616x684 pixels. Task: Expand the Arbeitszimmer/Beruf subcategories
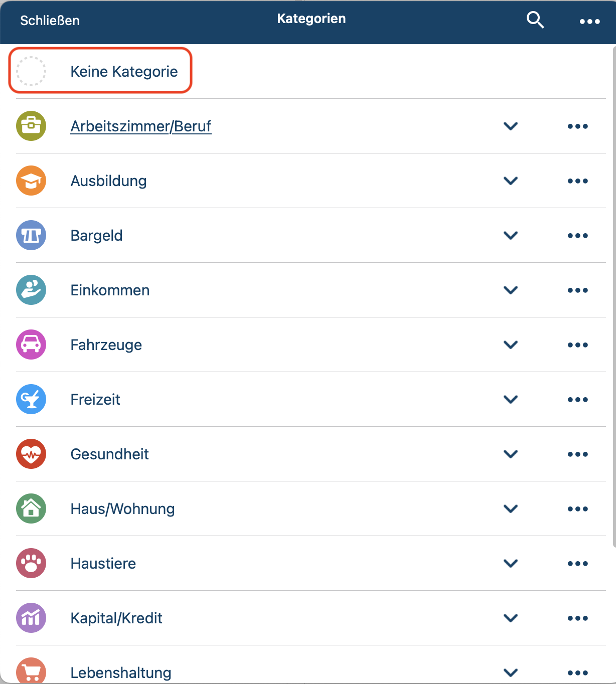[x=511, y=126]
